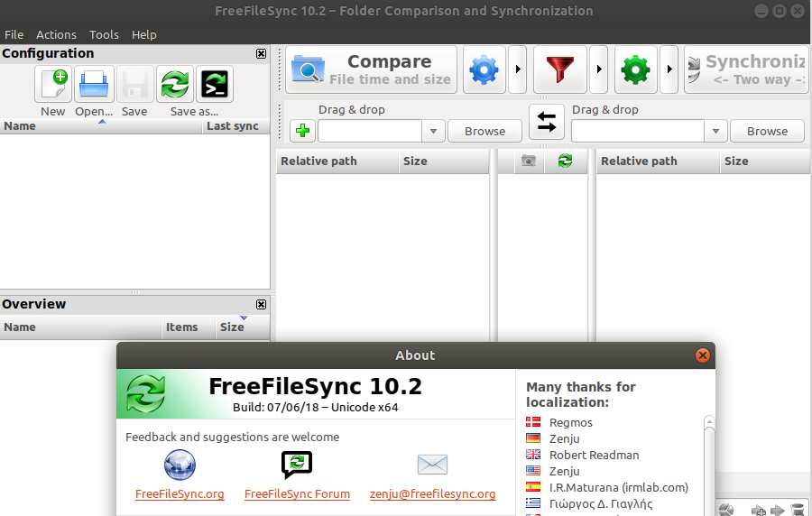Screen dimensions: 812x516
Task: Close the Configuration panel
Action: point(262,54)
